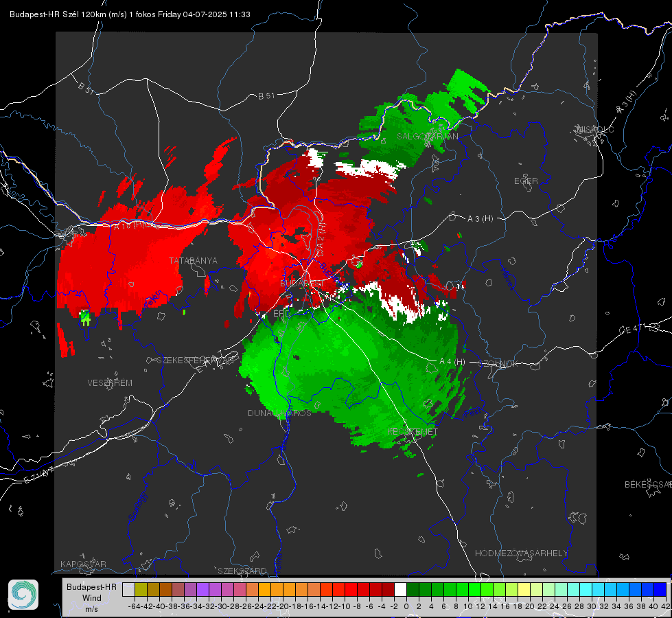Click the SZÉKESFEHÉRVÁR city label
This screenshot has height=618, width=672.
[196, 360]
